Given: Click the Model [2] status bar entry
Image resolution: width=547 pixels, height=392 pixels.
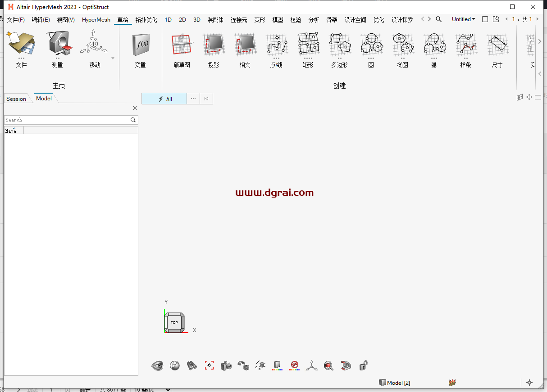Looking at the screenshot, I should click(394, 383).
